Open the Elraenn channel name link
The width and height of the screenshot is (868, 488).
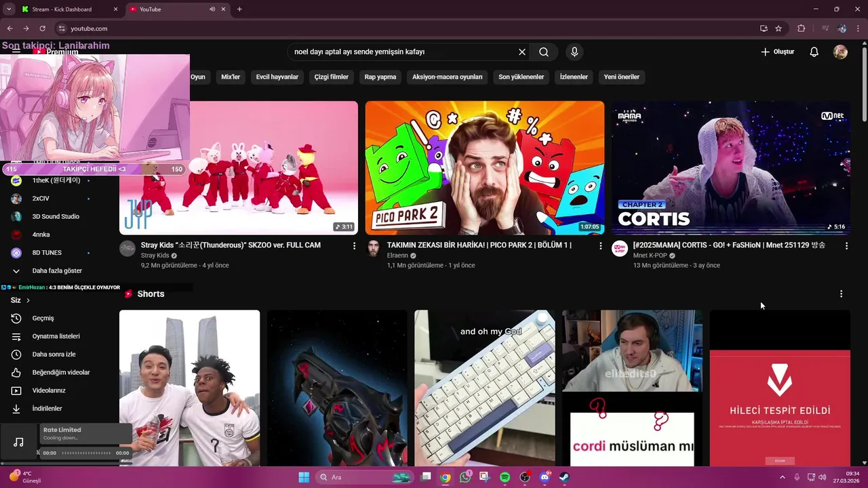397,256
